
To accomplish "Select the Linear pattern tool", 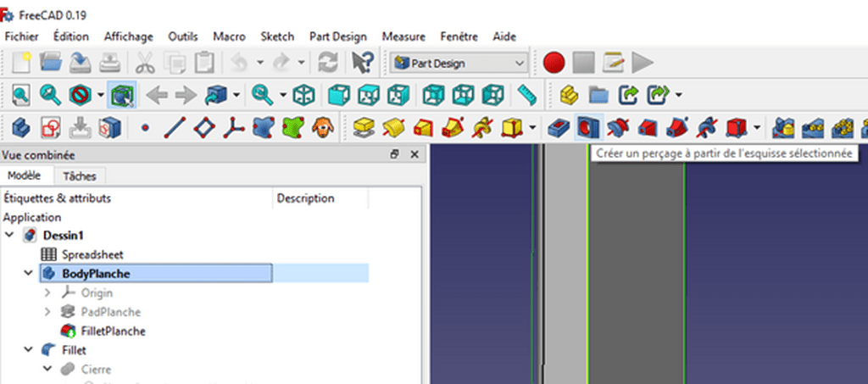I will click(x=813, y=128).
